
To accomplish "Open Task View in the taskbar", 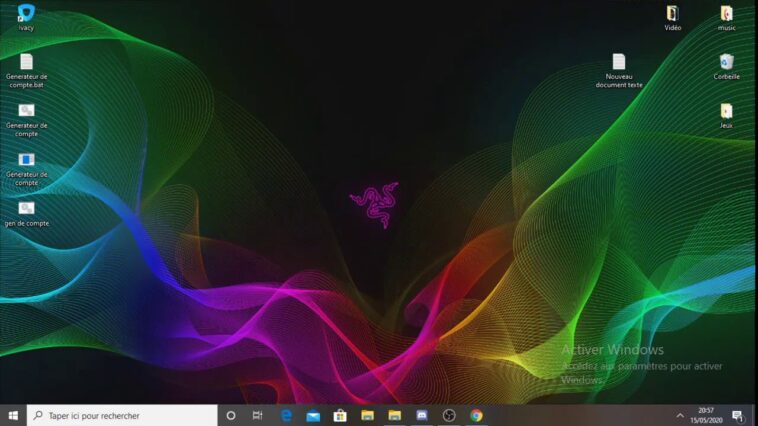I will pos(257,415).
